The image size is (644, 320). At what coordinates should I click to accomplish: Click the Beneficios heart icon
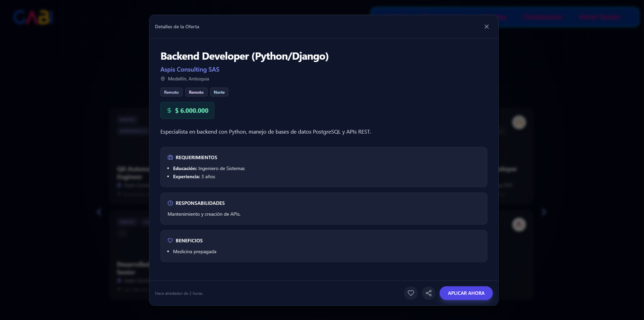point(170,241)
